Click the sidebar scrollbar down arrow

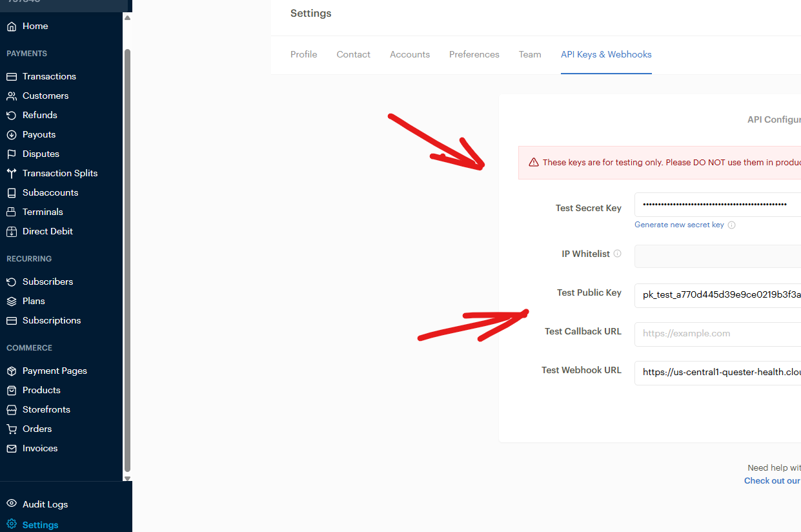pyautogui.click(x=127, y=478)
